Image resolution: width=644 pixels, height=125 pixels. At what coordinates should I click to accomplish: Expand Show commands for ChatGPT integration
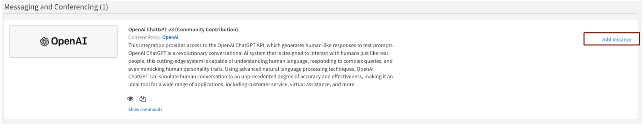(145, 109)
